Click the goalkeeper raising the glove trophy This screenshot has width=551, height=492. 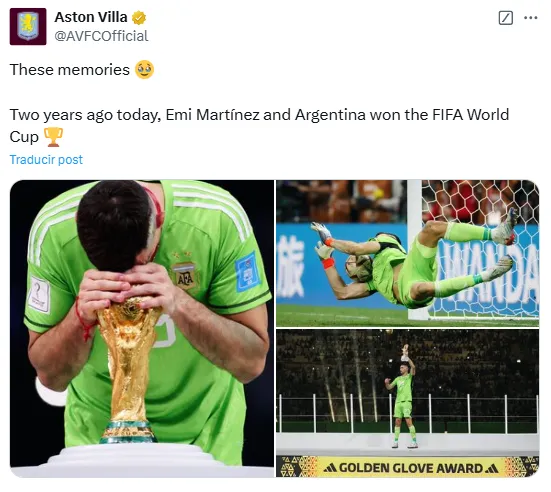pos(403,397)
